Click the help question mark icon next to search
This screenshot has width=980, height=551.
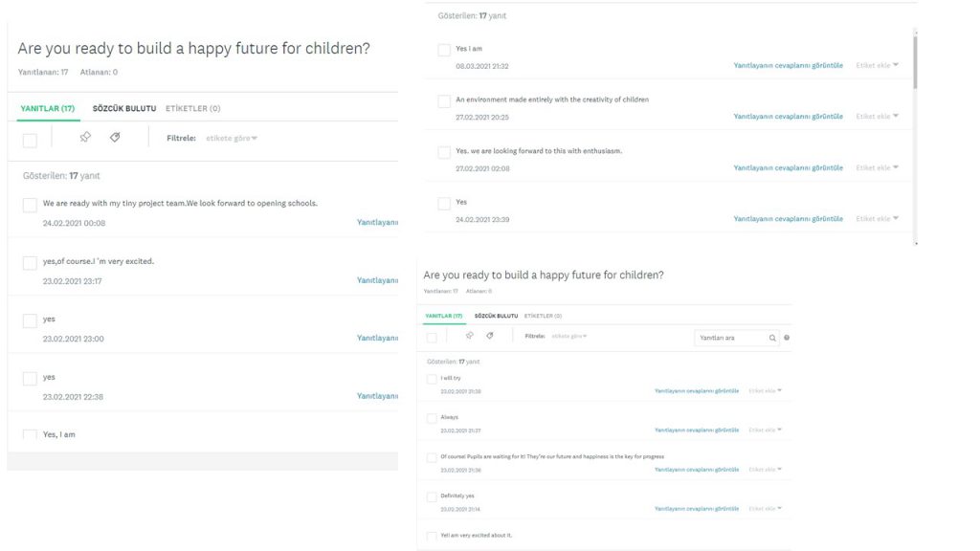[x=787, y=338]
